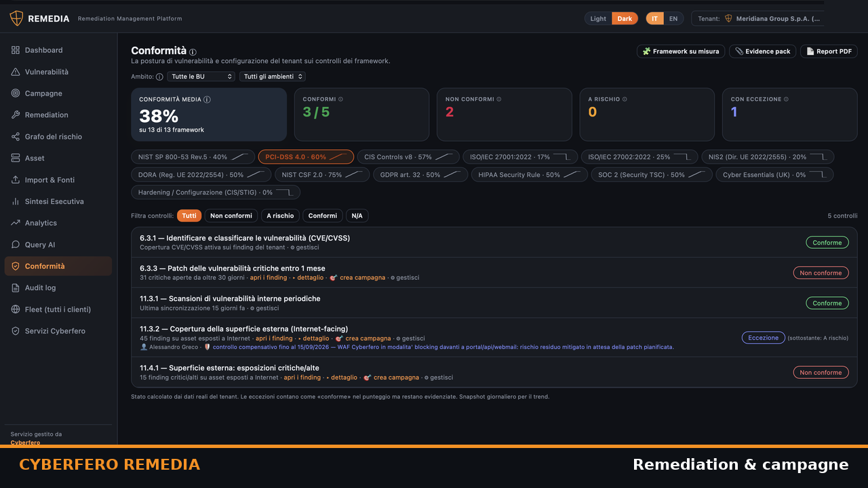The image size is (868, 488).
Task: Open the Cyberfero link in sidebar footer
Action: (x=25, y=443)
